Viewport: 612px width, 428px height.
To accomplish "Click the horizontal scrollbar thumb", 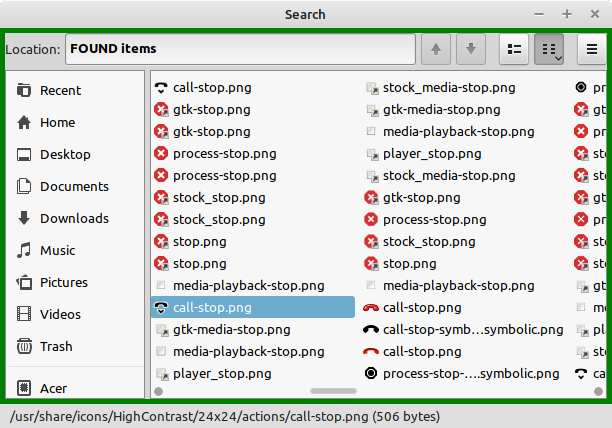I will [333, 391].
